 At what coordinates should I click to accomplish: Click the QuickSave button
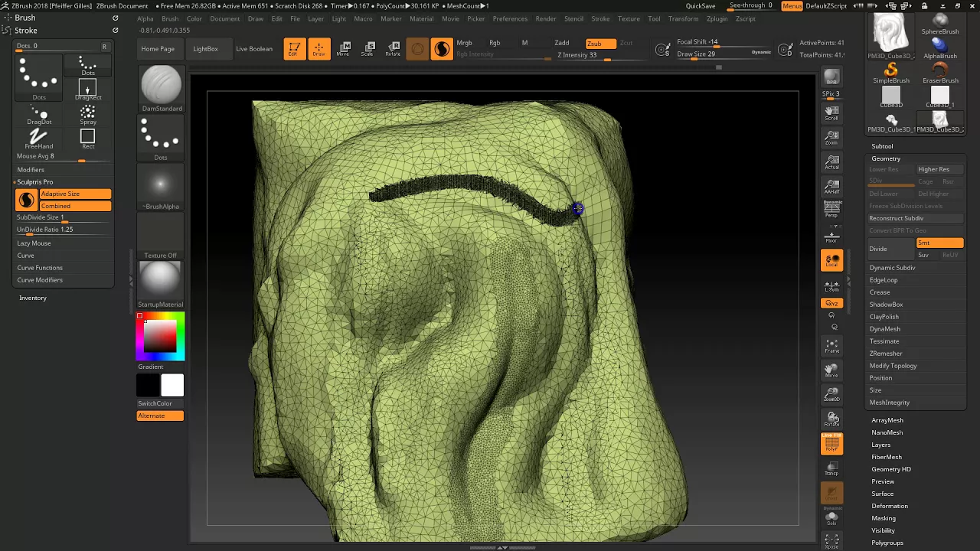click(701, 5)
